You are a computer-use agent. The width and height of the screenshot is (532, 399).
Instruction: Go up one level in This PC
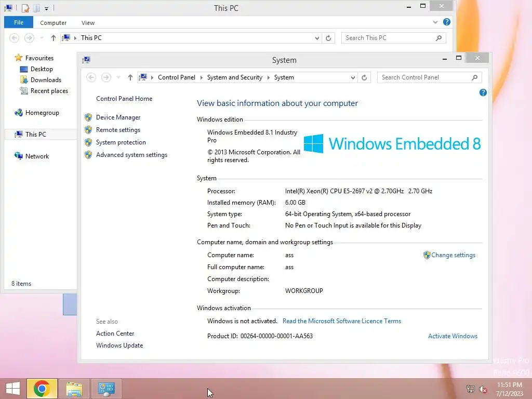[x=54, y=38]
